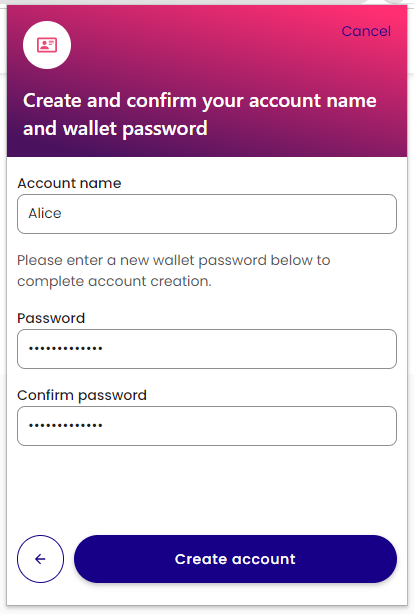Click the Cancel link

(x=366, y=31)
